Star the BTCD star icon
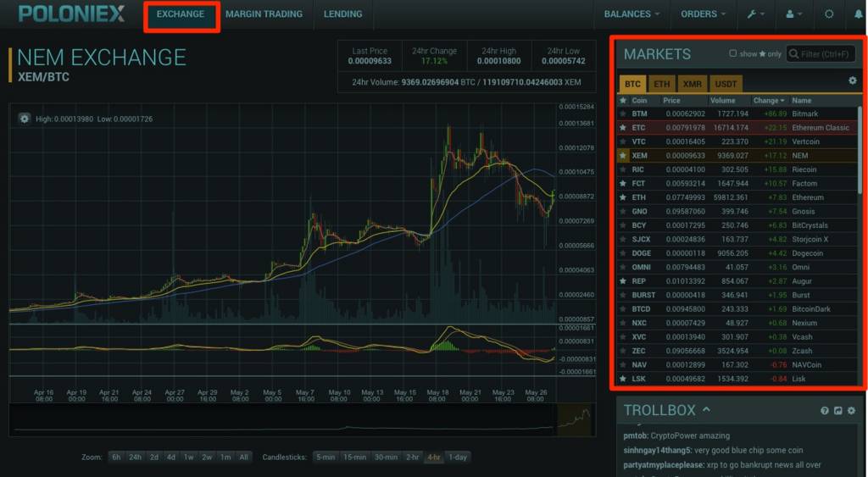Image resolution: width=868 pixels, height=477 pixels. pyautogui.click(x=623, y=308)
